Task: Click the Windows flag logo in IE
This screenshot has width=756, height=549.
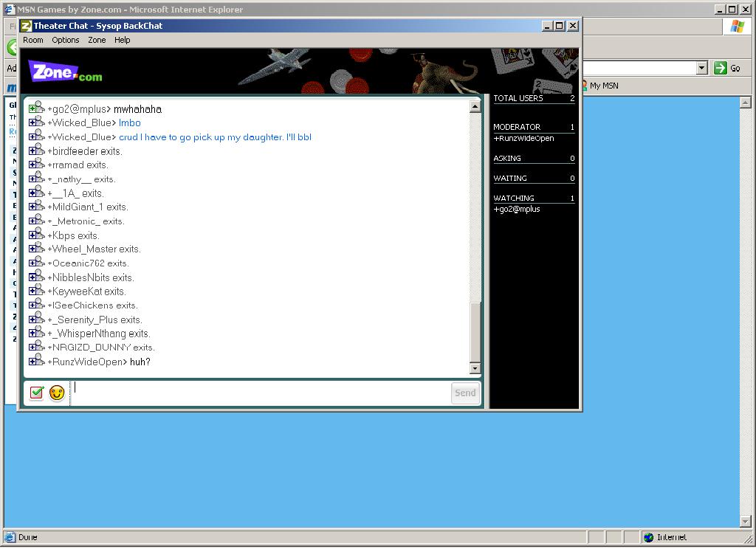Action: point(738,26)
